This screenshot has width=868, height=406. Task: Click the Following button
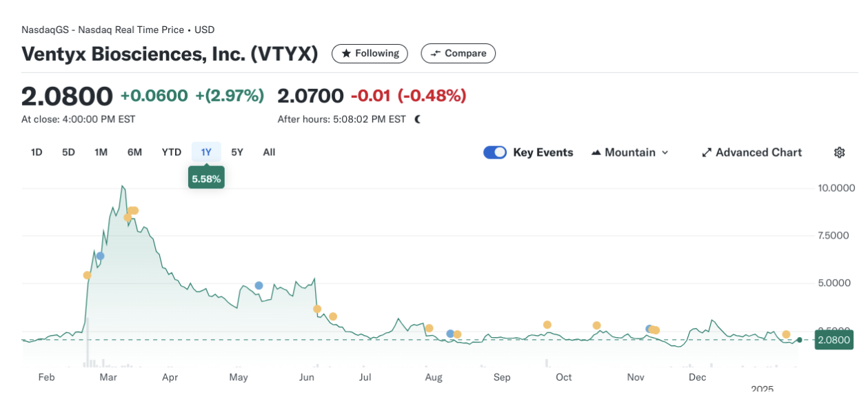click(x=370, y=53)
